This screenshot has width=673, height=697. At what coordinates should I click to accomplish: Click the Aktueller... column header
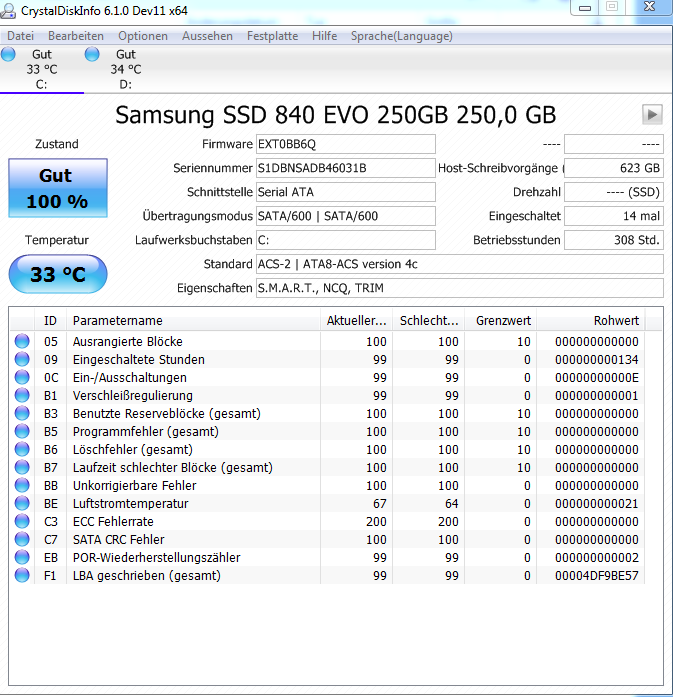coord(357,320)
